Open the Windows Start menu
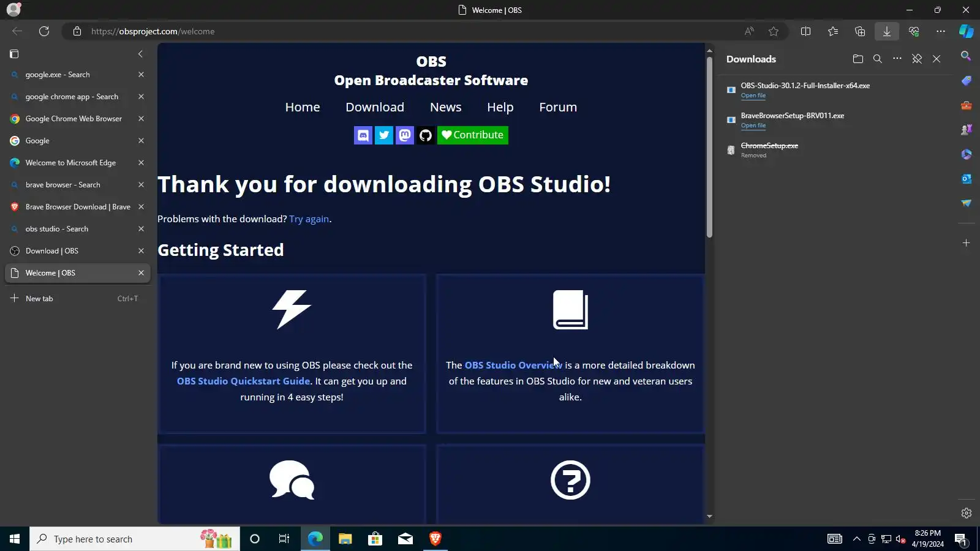This screenshot has height=551, width=980. click(x=15, y=539)
